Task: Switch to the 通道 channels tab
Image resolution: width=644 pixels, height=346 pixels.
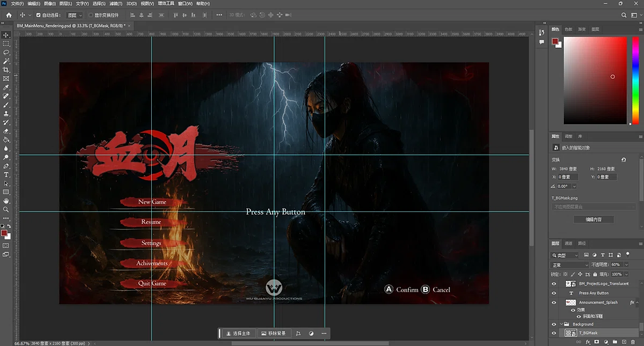Action: (568, 244)
